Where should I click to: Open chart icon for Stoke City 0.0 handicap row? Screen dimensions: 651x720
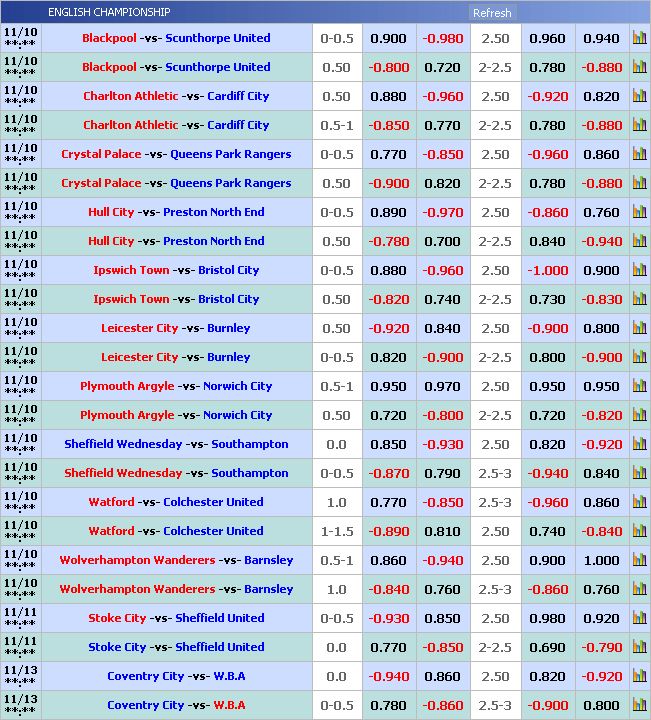[639, 647]
